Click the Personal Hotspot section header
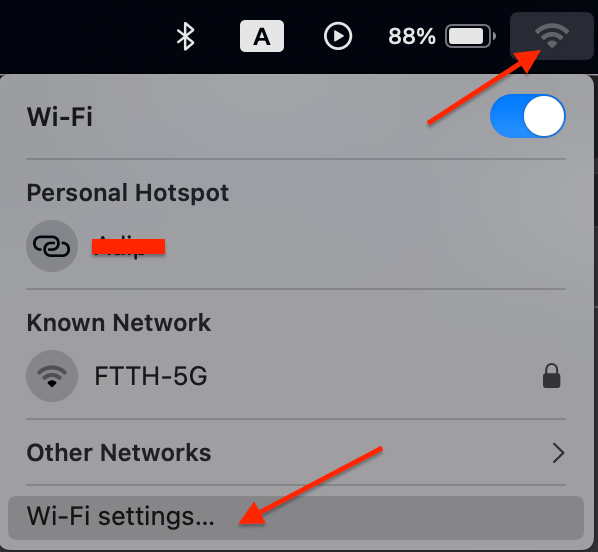The image size is (598, 552). [x=128, y=193]
